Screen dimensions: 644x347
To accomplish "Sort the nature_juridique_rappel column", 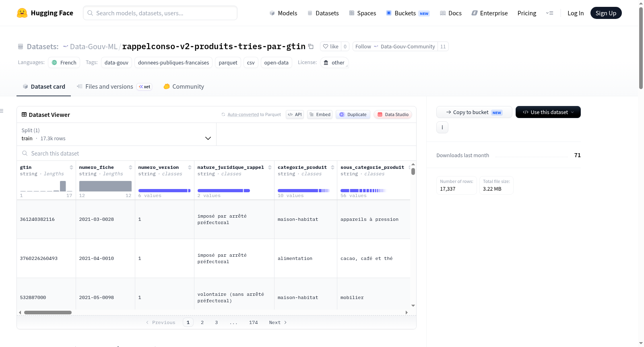I will (270, 167).
